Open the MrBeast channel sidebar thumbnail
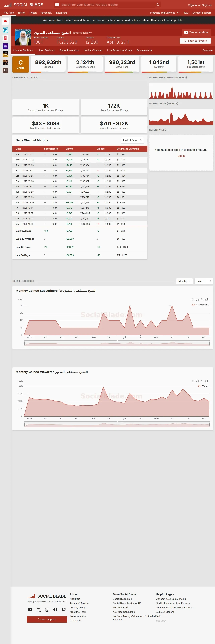 pos(5,30)
